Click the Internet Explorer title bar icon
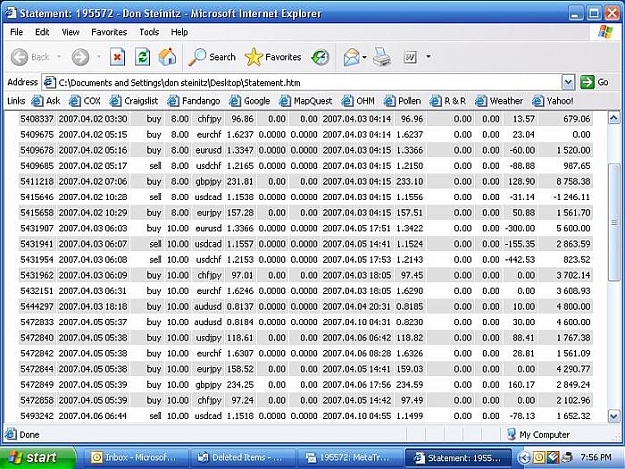The image size is (625, 469). pyautogui.click(x=10, y=13)
